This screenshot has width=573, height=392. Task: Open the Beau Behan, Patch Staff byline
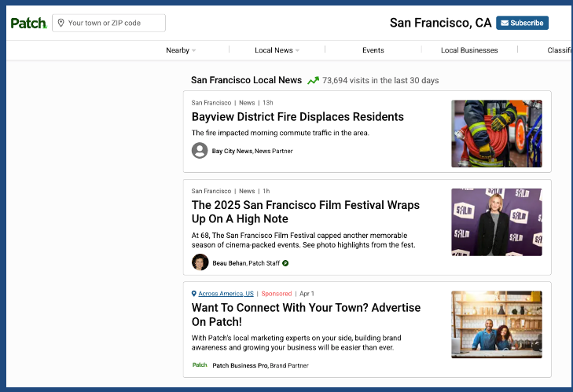(246, 263)
